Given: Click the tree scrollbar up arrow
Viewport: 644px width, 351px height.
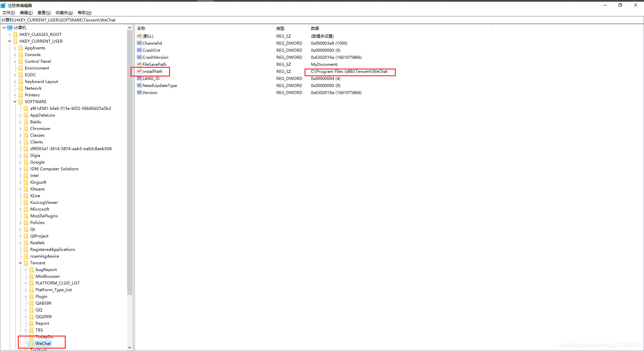Looking at the screenshot, I should pos(130,28).
